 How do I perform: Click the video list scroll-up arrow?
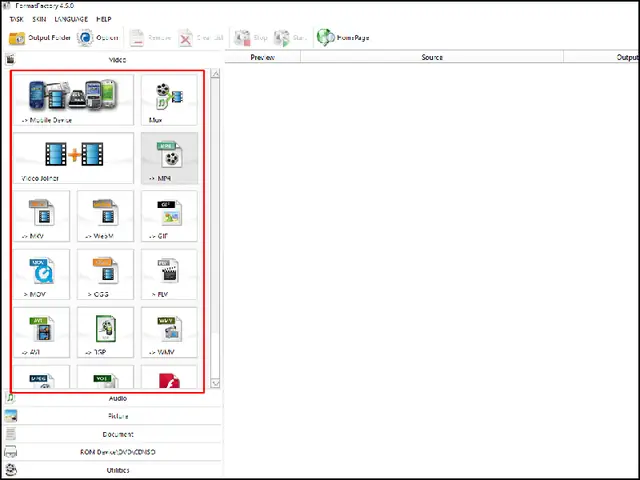point(215,73)
